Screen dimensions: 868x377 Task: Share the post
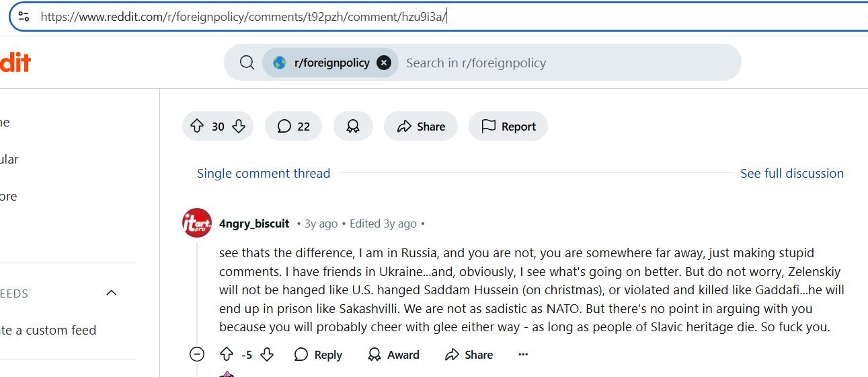click(x=421, y=126)
